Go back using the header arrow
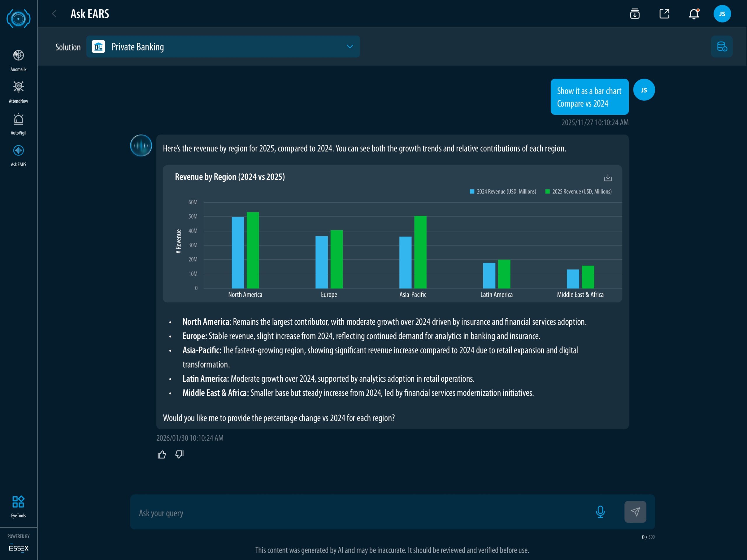Image resolution: width=747 pixels, height=560 pixels. coord(54,14)
